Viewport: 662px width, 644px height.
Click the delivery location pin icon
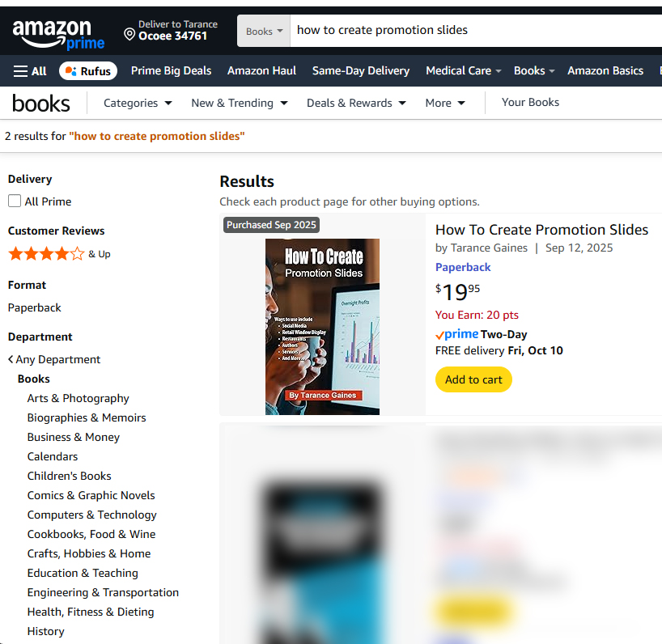pos(129,34)
